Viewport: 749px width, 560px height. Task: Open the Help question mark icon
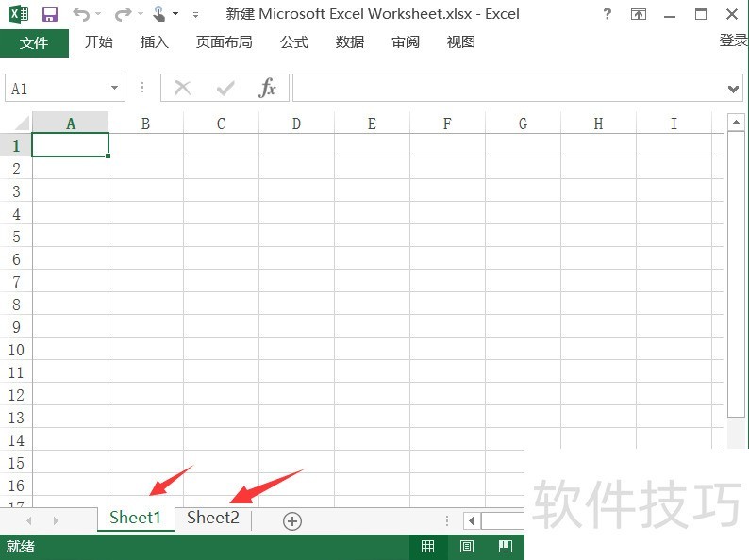608,14
